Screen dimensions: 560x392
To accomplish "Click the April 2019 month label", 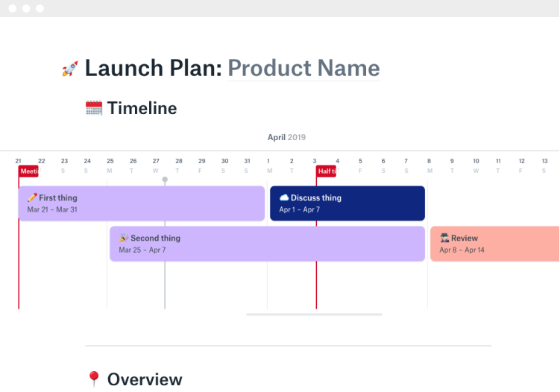I will [x=286, y=137].
